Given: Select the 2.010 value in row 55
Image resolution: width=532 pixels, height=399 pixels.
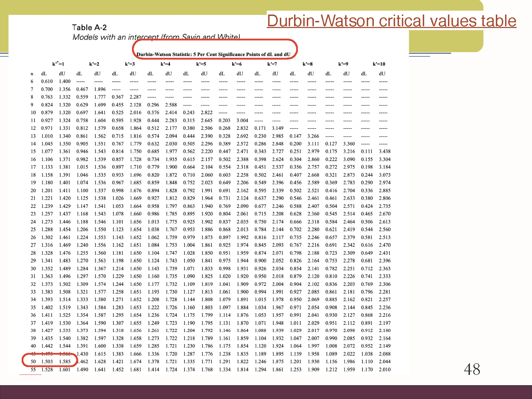Looking at the screenshot, I should 384,369.
